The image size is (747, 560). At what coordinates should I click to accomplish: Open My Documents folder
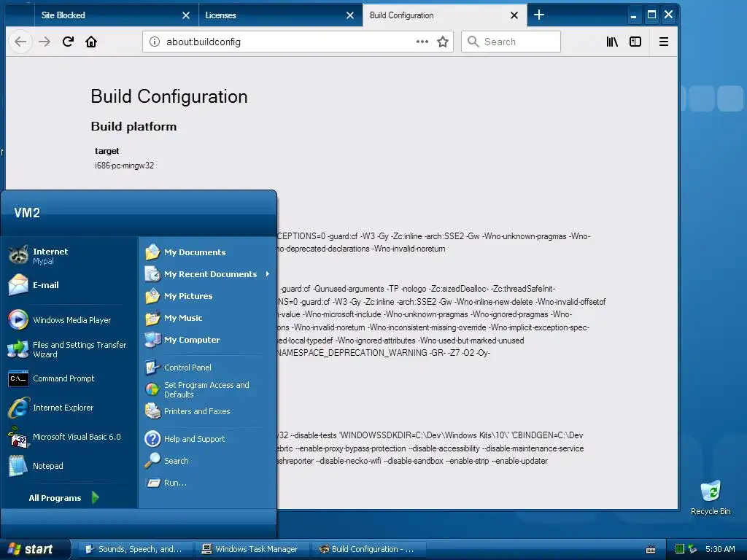[207, 252]
